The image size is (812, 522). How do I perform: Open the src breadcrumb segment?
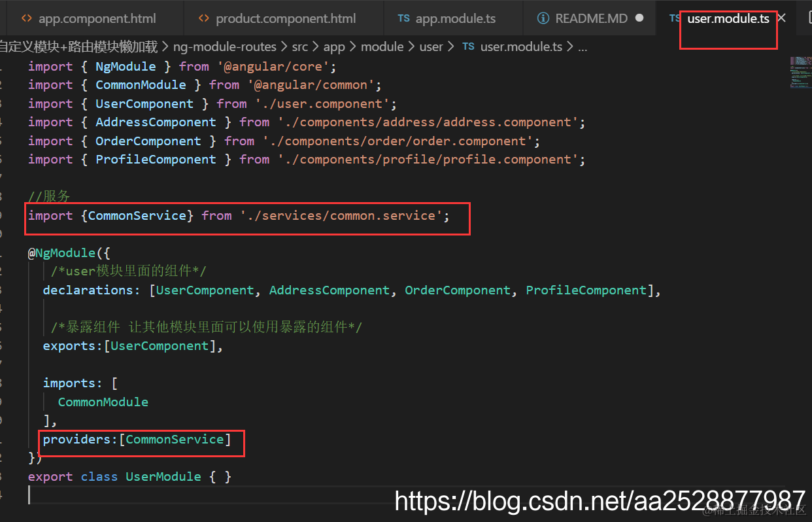[300, 46]
